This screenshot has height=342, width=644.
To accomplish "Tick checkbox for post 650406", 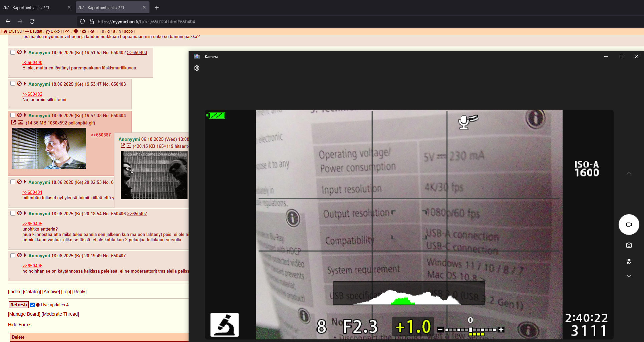I will pyautogui.click(x=13, y=213).
